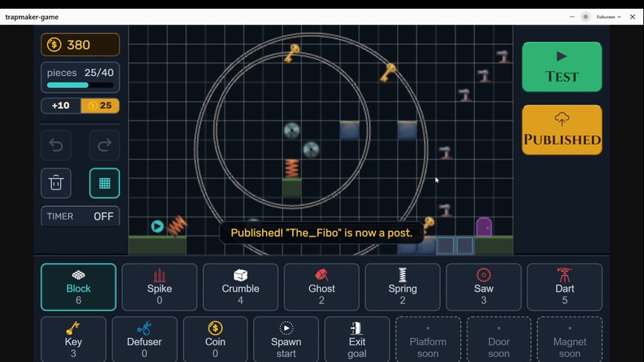Click the PUBLISHED upload button
644x362 pixels.
pyautogui.click(x=562, y=129)
